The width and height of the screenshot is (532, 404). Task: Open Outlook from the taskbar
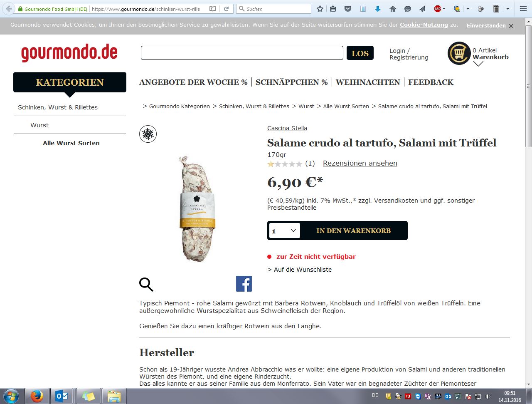tap(62, 396)
